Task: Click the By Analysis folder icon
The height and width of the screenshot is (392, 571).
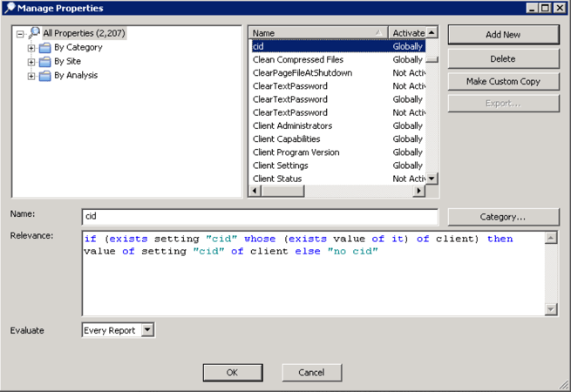Action: 44,76
